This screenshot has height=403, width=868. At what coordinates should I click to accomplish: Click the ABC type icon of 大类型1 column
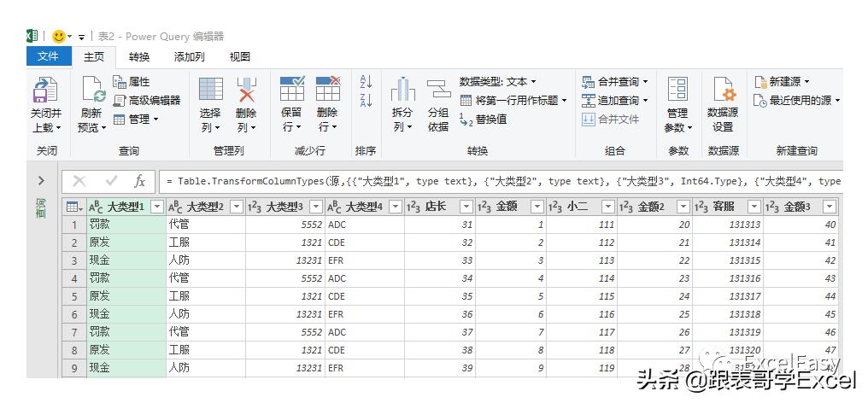tap(97, 207)
